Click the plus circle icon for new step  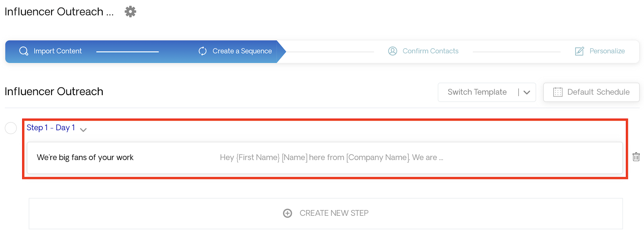tap(287, 213)
